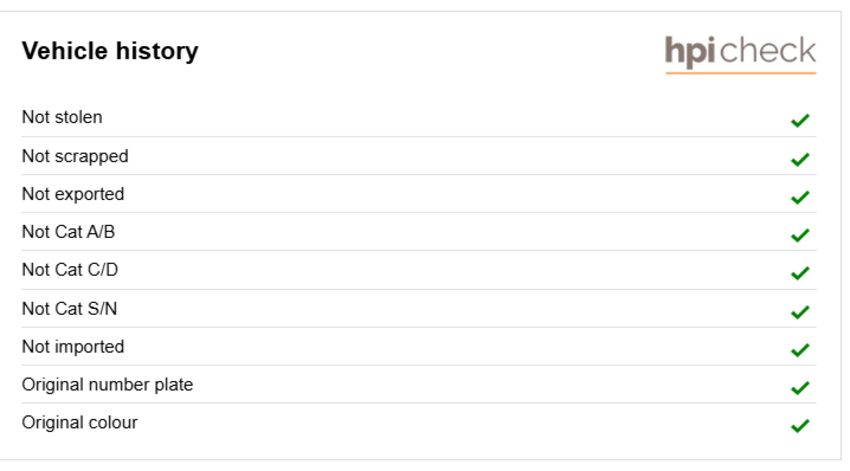Select the Not stolen label
This screenshot has width=850, height=471.
pos(62,117)
